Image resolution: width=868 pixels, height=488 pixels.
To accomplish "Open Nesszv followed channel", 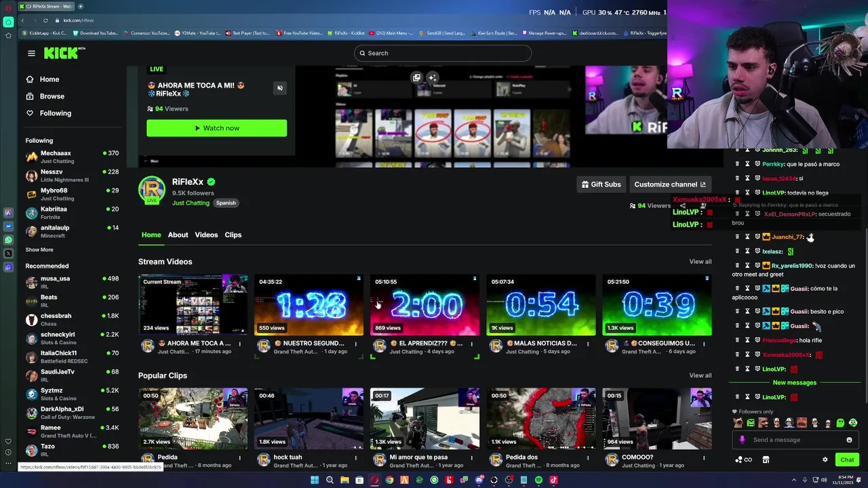I will pyautogui.click(x=72, y=176).
